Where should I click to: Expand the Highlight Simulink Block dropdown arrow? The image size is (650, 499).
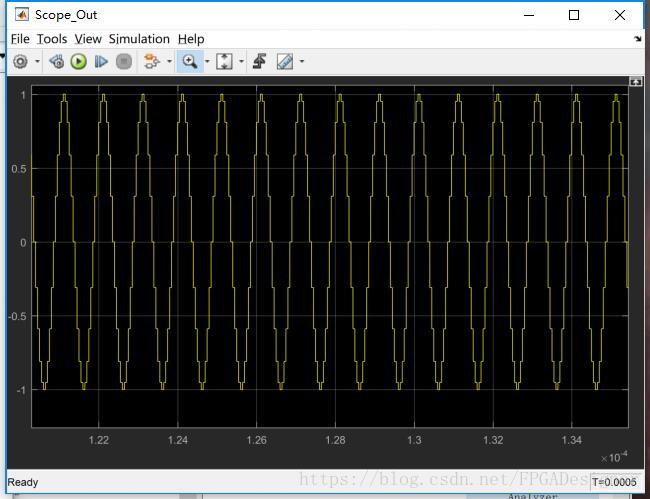point(170,61)
